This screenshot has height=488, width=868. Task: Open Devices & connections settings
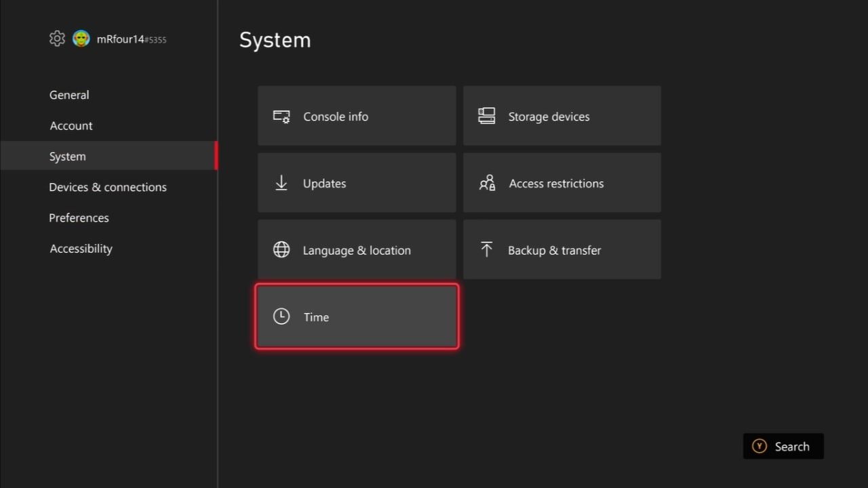pos(108,187)
